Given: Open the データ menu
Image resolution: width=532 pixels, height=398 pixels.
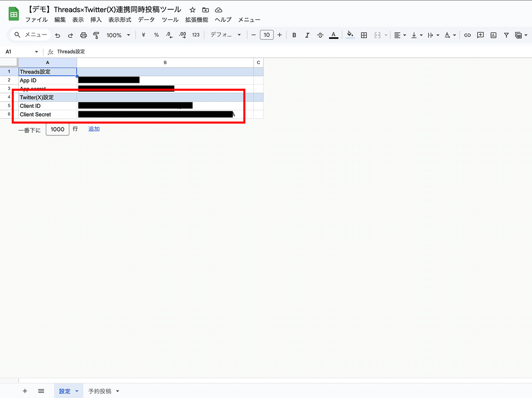Looking at the screenshot, I should 146,20.
